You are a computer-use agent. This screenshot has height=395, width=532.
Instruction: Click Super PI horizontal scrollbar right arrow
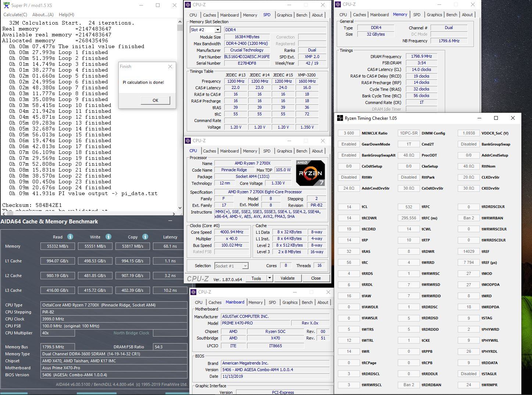point(174,213)
